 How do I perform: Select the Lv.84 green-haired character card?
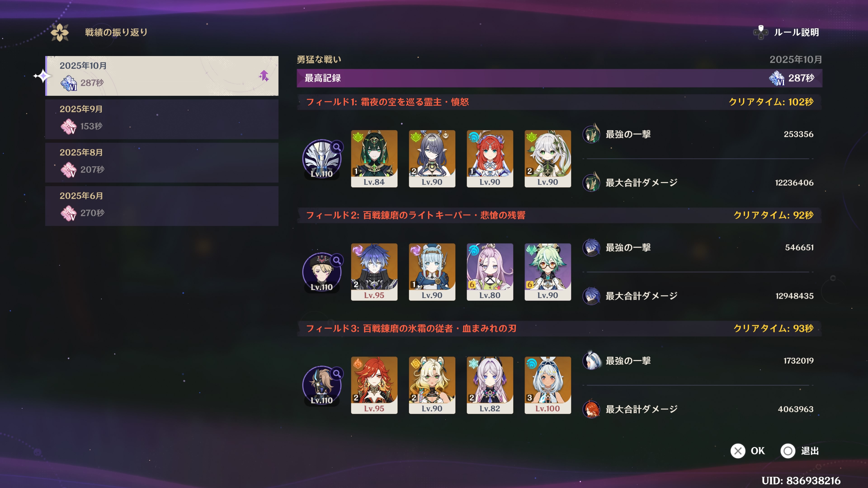[374, 159]
